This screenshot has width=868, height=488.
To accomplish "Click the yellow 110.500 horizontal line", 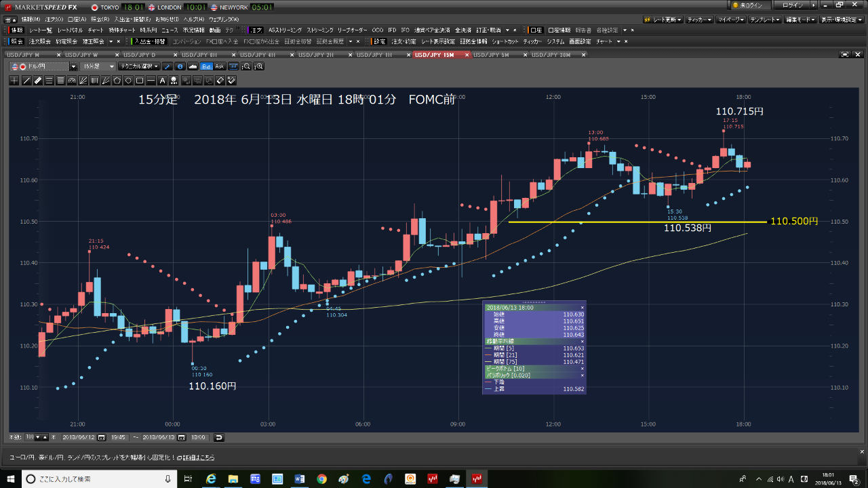I will tap(637, 222).
